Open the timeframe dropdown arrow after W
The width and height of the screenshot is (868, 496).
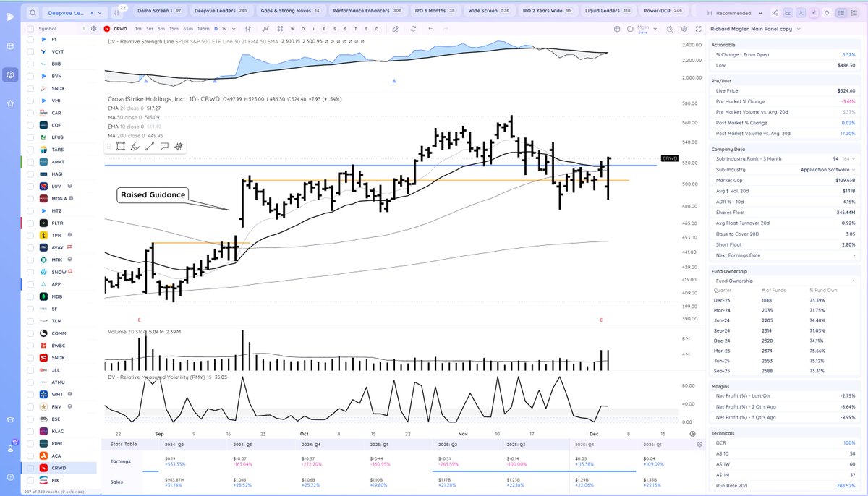pos(233,28)
